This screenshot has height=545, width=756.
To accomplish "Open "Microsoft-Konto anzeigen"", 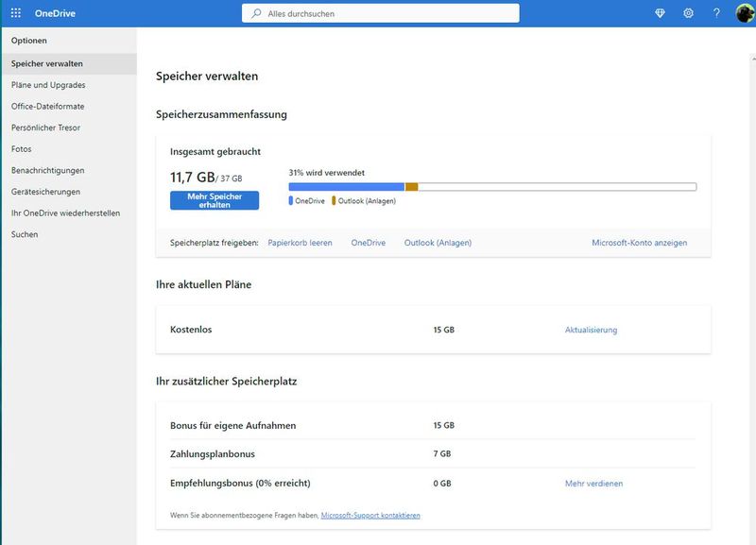I will tap(639, 242).
